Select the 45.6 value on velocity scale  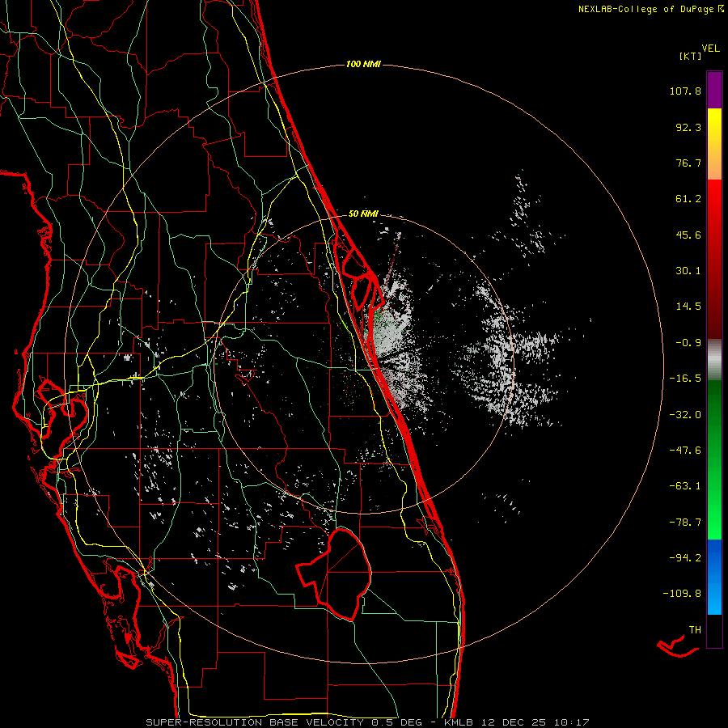pos(688,235)
